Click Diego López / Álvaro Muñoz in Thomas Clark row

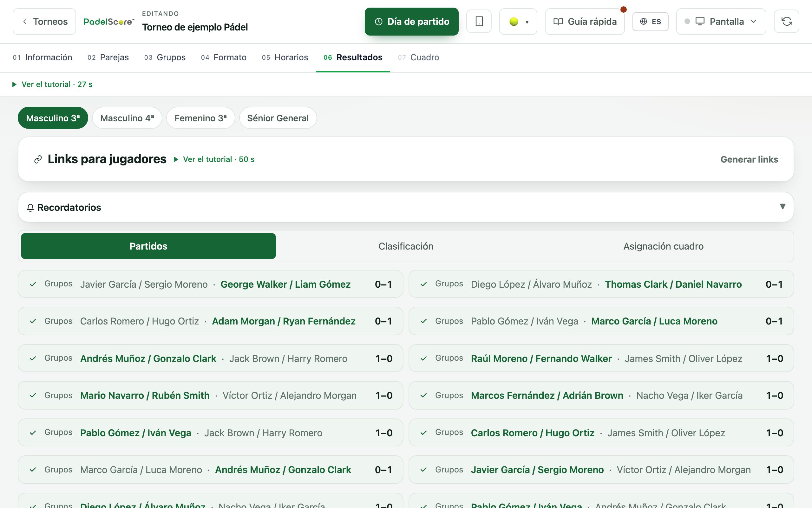coord(531,284)
